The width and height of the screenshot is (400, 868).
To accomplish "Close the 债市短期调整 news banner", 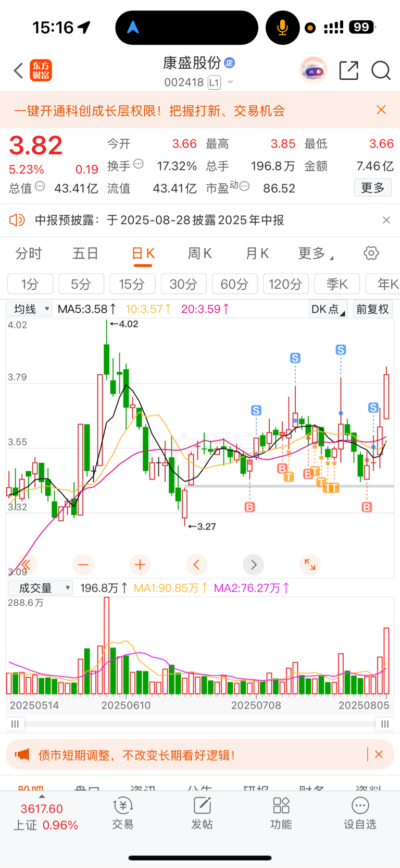I will 379,754.
